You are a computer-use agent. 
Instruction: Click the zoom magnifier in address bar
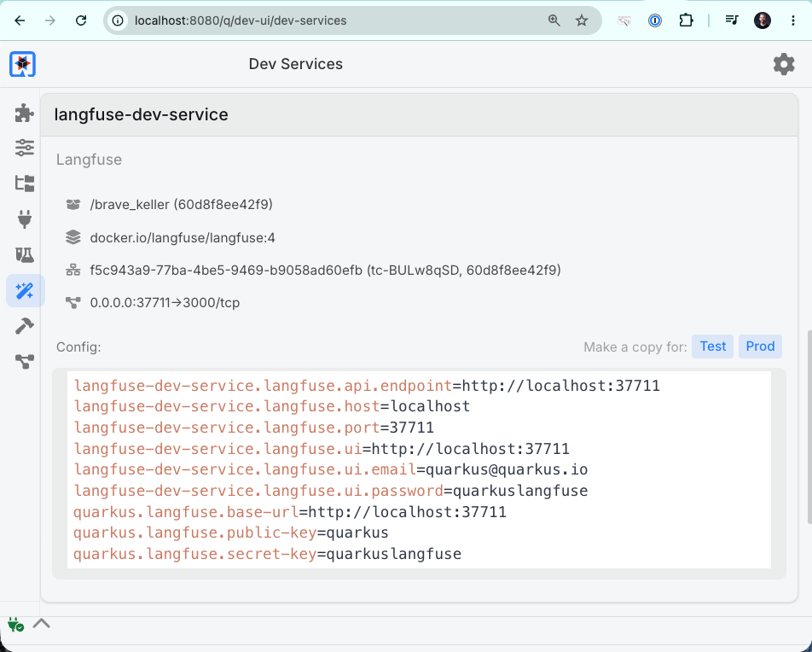coord(554,20)
